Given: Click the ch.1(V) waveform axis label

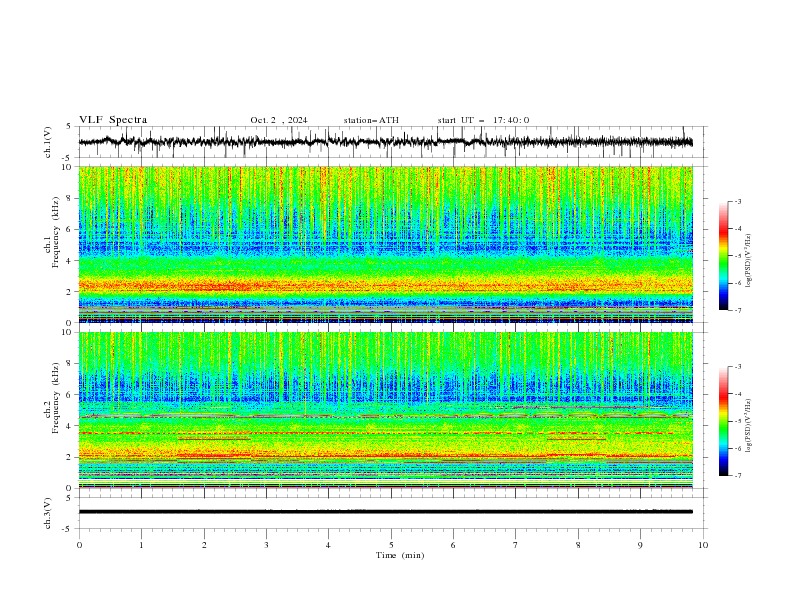Looking at the screenshot, I should [48, 142].
